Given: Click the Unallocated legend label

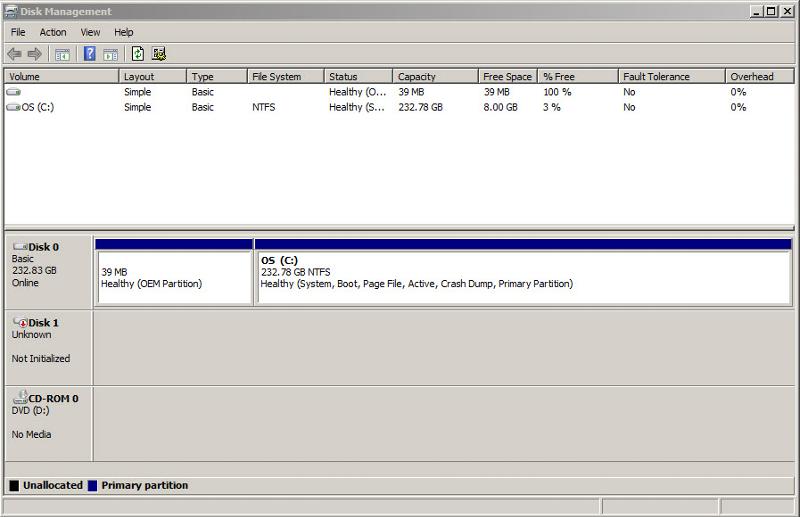Looking at the screenshot, I should pos(53,485).
